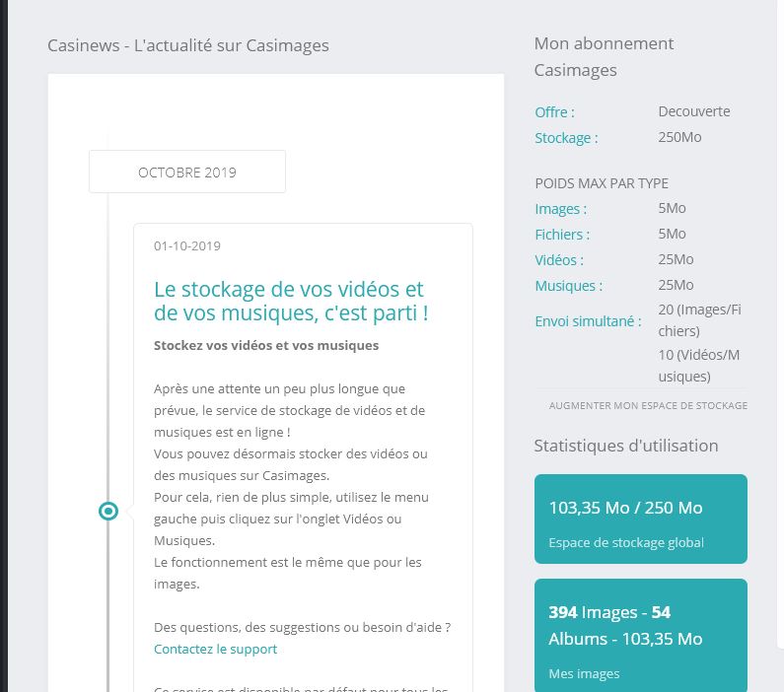Follow the 'Contactez le support' link
This screenshot has height=692, width=784.
[x=215, y=649]
